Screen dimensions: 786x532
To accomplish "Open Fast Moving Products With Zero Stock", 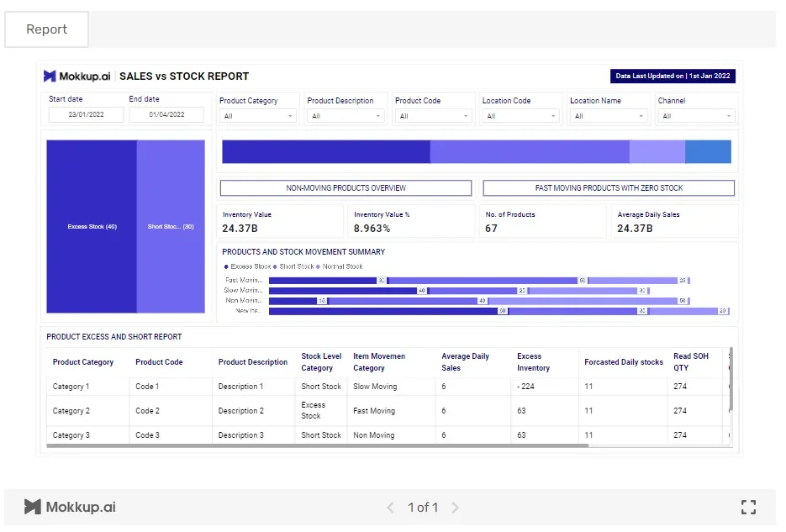I will pyautogui.click(x=609, y=188).
